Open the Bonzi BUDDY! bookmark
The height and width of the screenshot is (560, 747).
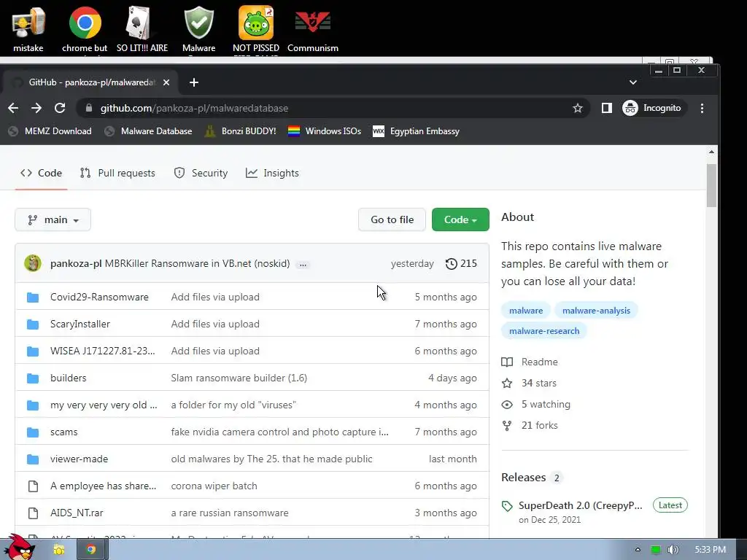[x=241, y=131]
